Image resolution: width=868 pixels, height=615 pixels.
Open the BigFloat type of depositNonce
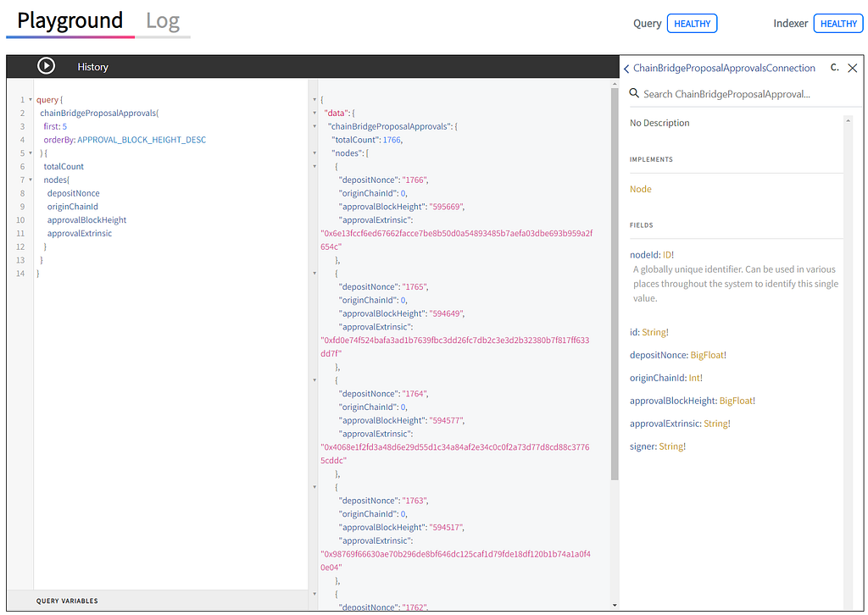tap(707, 355)
